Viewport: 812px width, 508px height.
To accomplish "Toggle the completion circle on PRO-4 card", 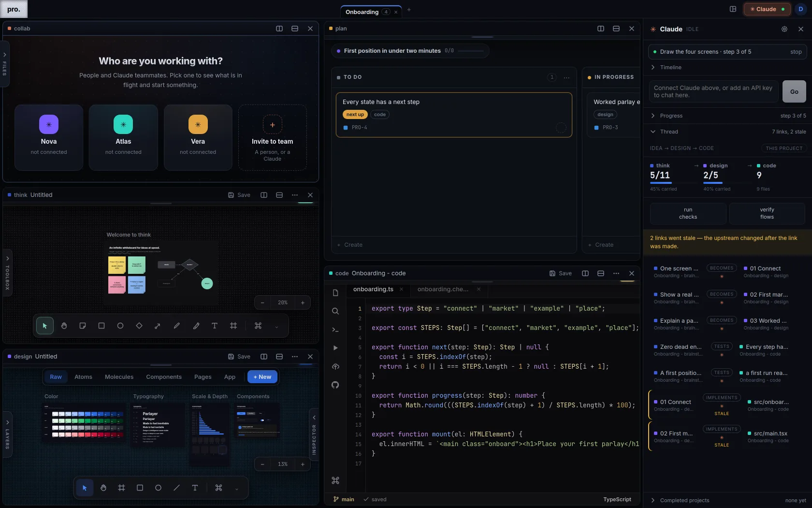I will (561, 128).
